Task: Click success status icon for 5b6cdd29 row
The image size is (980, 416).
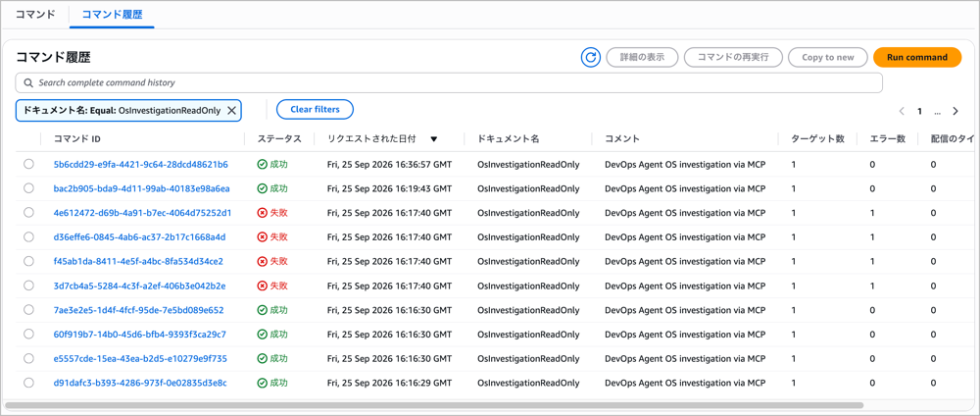Action: coord(262,165)
